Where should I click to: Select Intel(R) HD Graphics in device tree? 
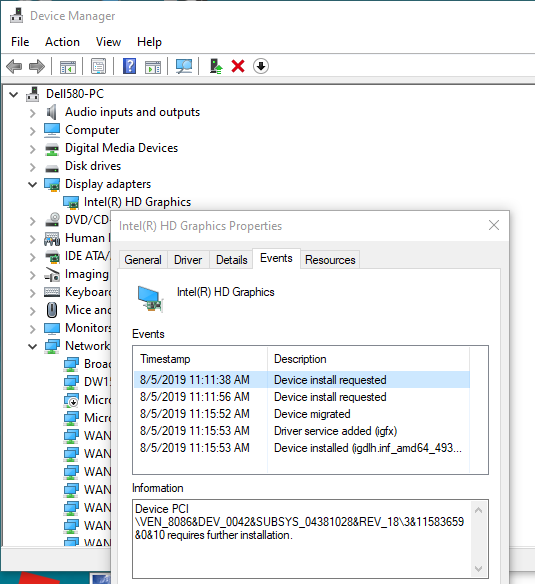137,202
